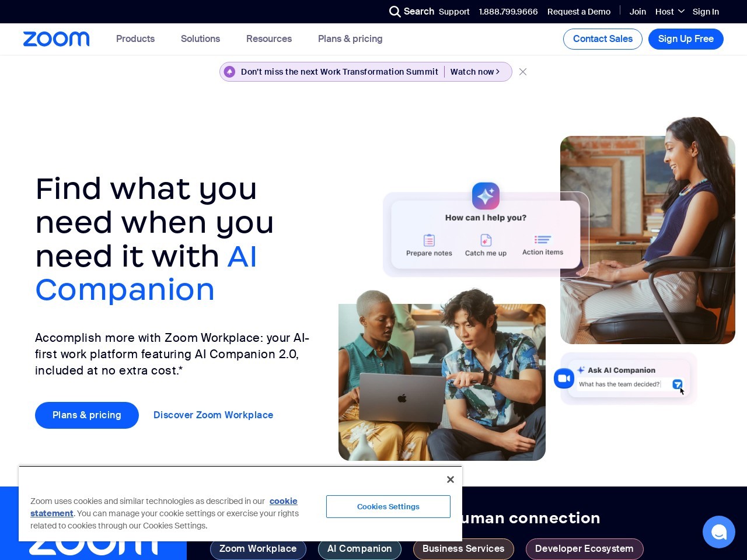Go to the Zoom logo home link
Viewport: 747px width, 560px height.
tap(57, 39)
